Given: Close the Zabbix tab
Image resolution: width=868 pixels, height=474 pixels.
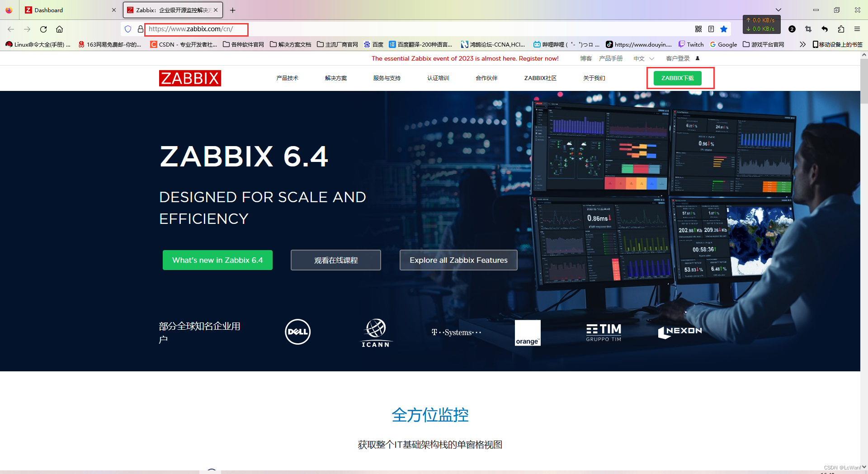Looking at the screenshot, I should pos(216,10).
